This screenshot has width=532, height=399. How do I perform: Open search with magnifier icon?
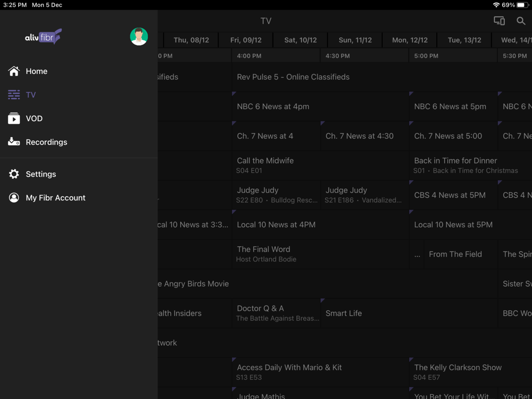[521, 21]
